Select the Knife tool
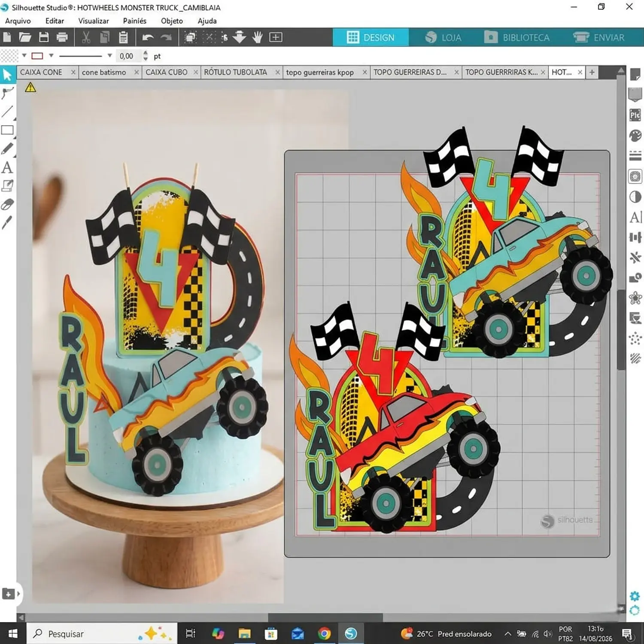Image resolution: width=644 pixels, height=644 pixels. click(7, 222)
